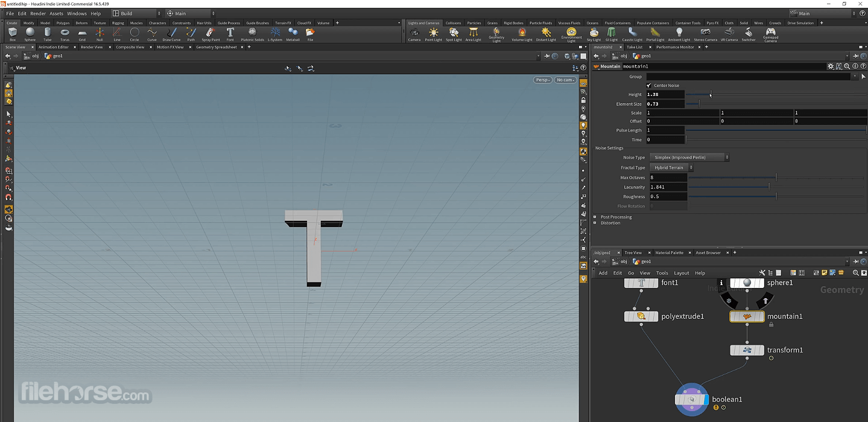The height and width of the screenshot is (422, 868).
Task: Add a Camera from the shelf
Action: [x=414, y=34]
